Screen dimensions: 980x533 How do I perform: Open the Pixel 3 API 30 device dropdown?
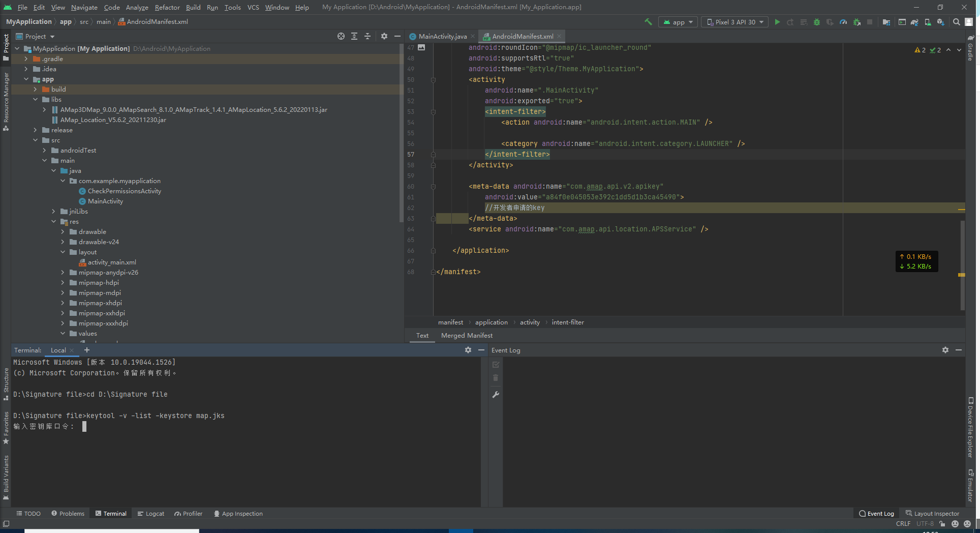(734, 22)
